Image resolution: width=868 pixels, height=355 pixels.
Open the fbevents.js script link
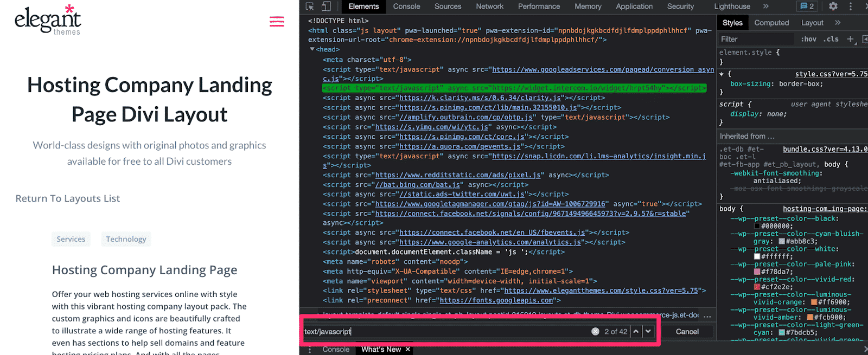tap(493, 233)
